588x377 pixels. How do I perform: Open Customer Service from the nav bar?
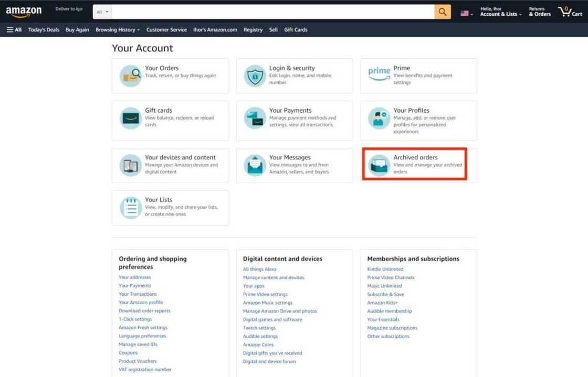click(166, 29)
